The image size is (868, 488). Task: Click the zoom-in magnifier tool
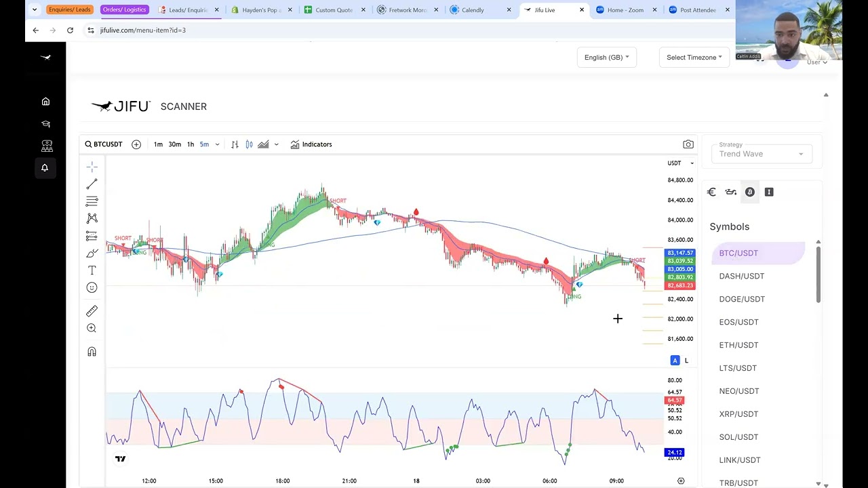click(x=92, y=328)
